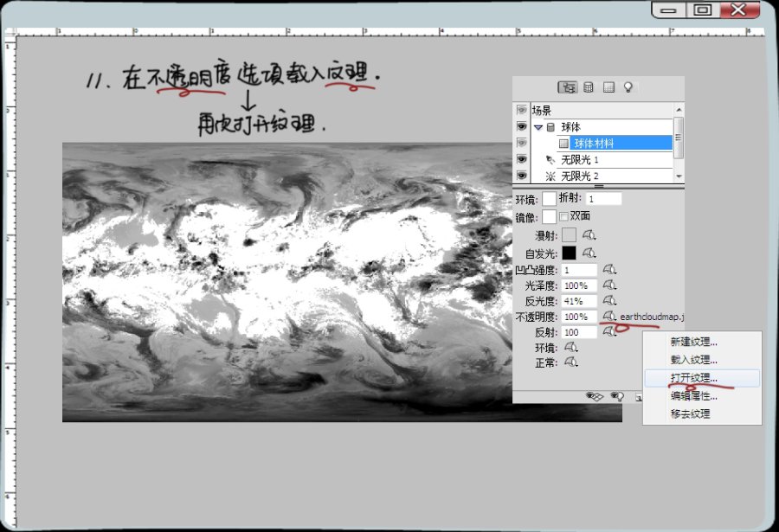The width and height of the screenshot is (779, 532).
Task: Click scene list scrollbar down arrow
Action: point(679,176)
